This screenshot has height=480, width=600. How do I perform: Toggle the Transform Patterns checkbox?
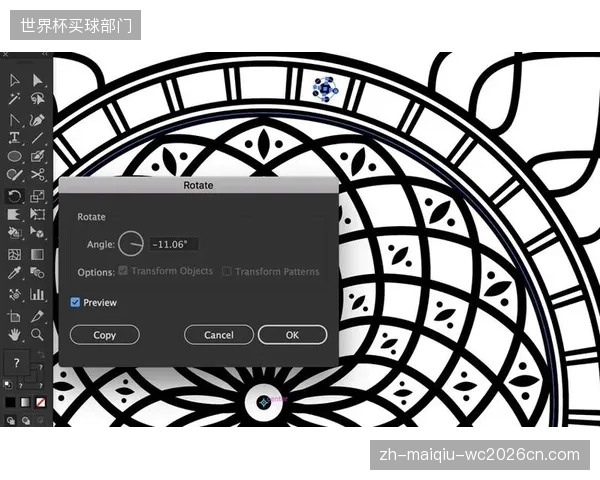(227, 271)
